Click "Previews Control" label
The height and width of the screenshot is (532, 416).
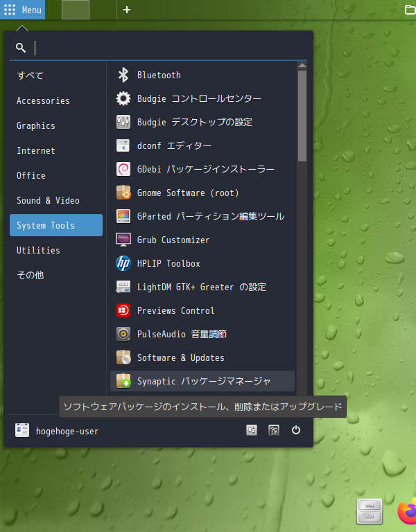(175, 310)
